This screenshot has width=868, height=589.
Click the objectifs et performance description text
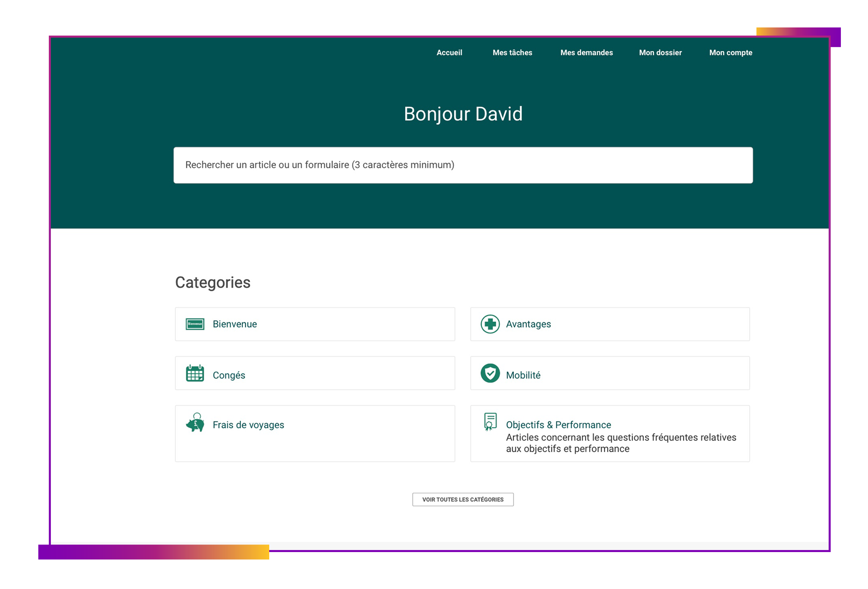(621, 443)
